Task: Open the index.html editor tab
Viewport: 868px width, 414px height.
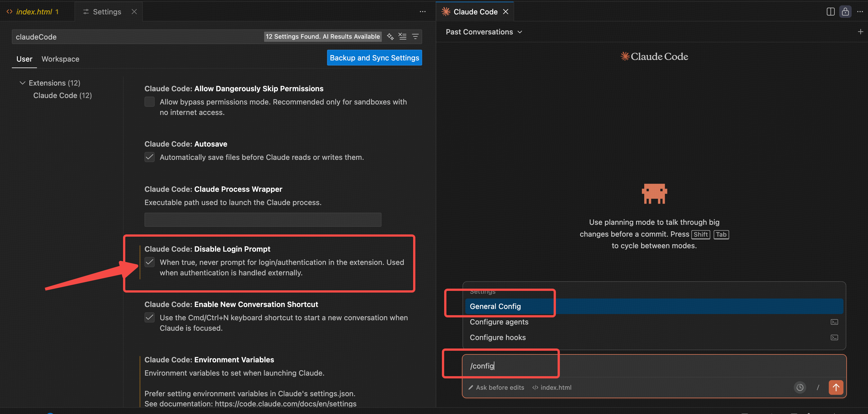Action: tap(34, 12)
